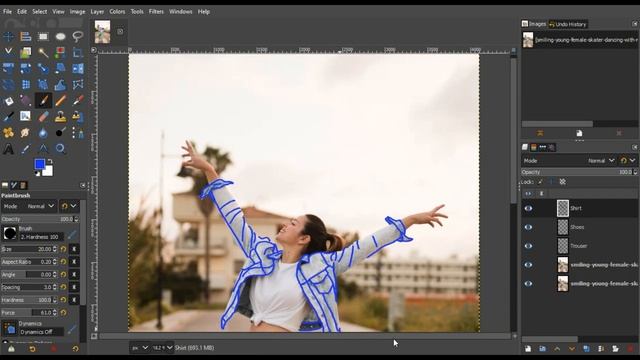
Task: Select the Fuzzy Select wand tool
Action: tap(43, 53)
